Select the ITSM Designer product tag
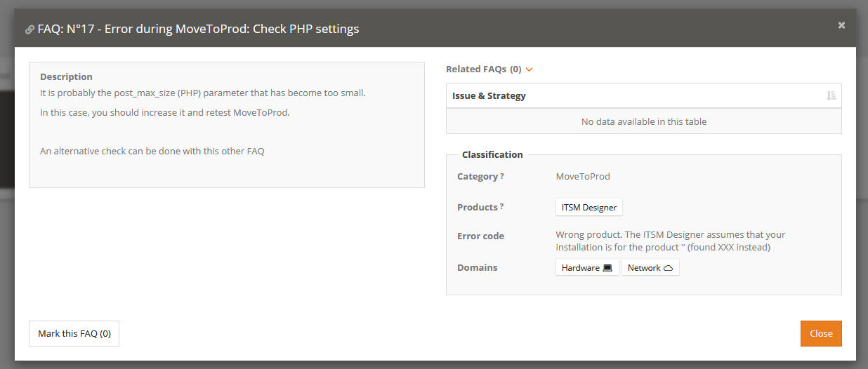Screen dimensions: 868x369 588,208
